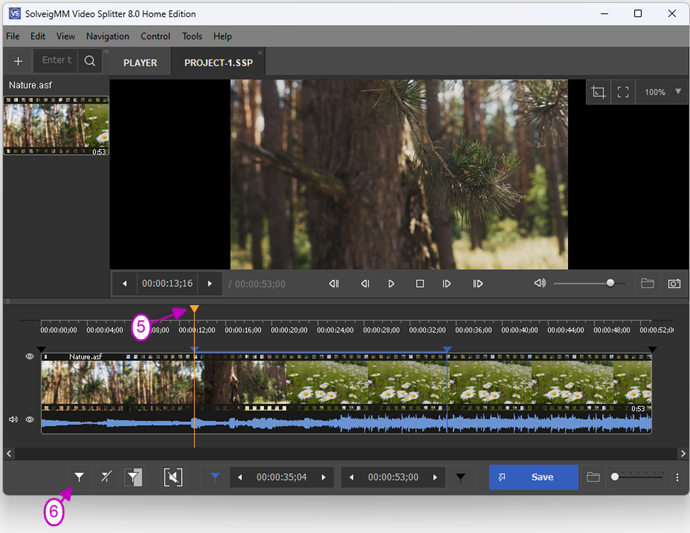The image size is (690, 533).
Task: Open the File menu
Action: [12, 36]
